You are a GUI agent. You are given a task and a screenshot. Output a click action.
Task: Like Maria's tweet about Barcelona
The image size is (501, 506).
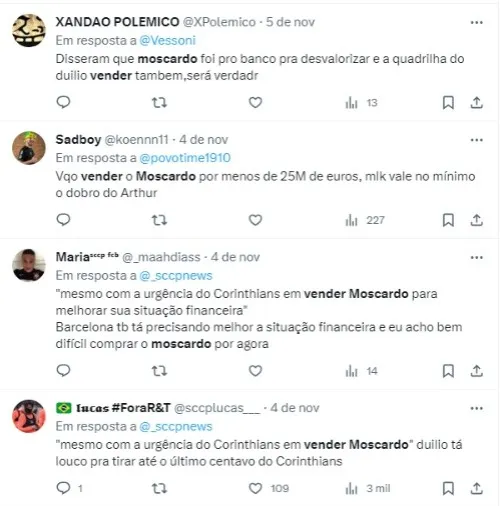[255, 371]
